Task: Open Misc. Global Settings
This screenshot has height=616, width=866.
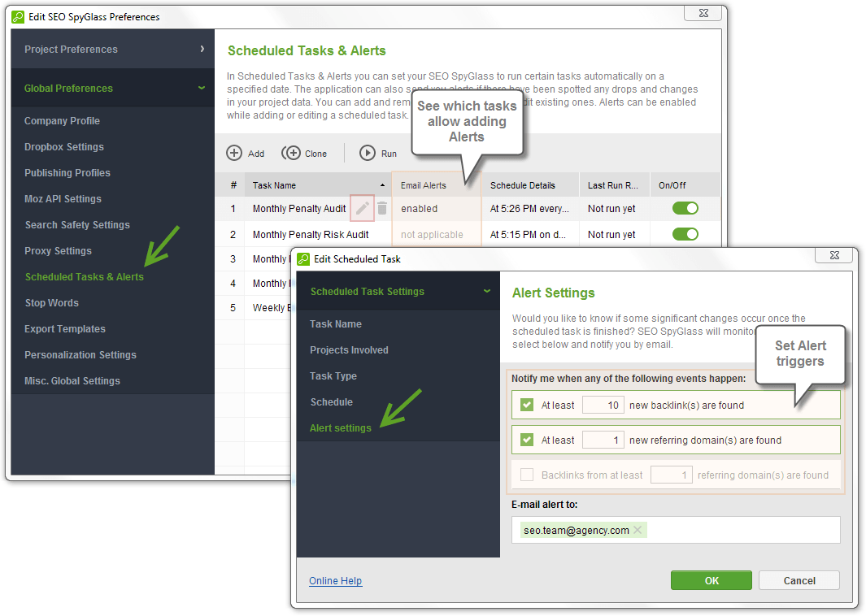Action: pyautogui.click(x=72, y=380)
